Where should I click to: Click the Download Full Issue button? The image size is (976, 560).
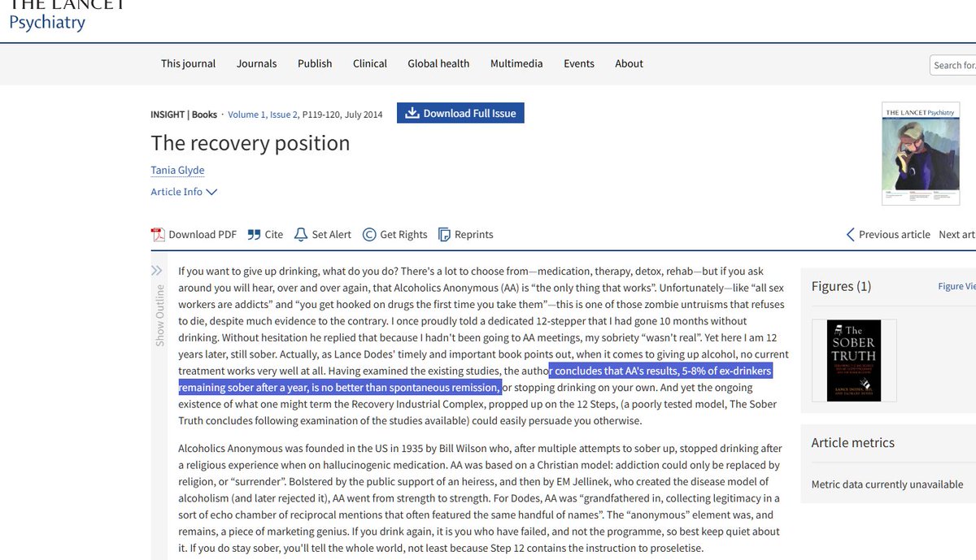460,113
